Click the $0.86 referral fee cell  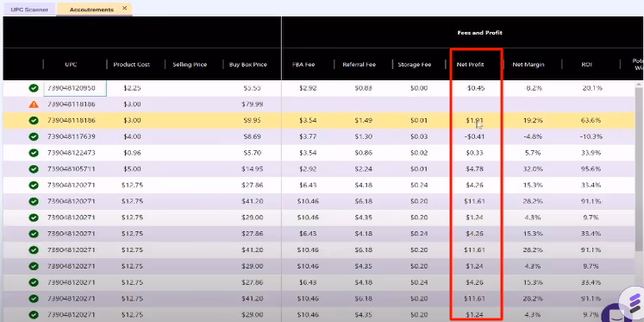pos(364,153)
